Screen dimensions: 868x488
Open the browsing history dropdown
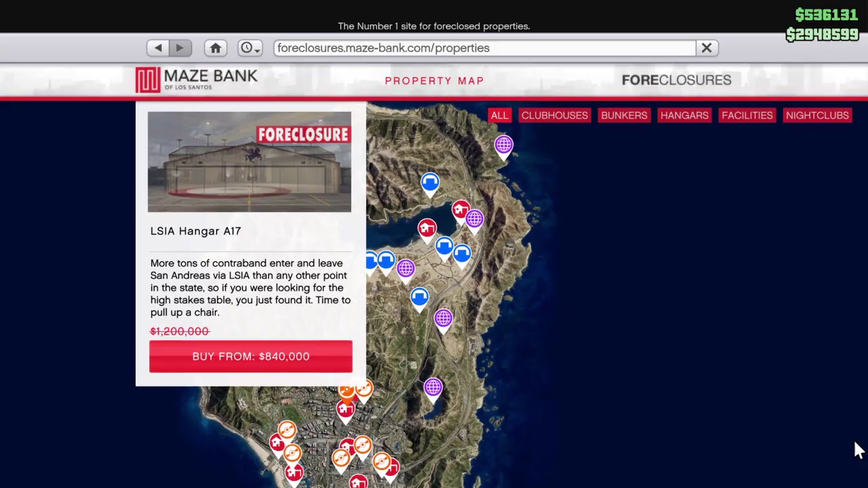(x=250, y=48)
